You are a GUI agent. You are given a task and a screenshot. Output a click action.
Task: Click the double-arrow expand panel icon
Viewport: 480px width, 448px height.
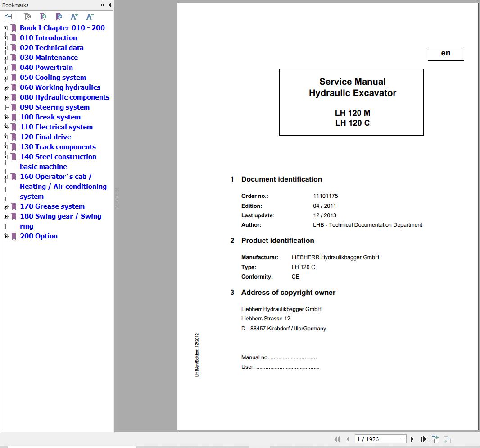tap(103, 5)
